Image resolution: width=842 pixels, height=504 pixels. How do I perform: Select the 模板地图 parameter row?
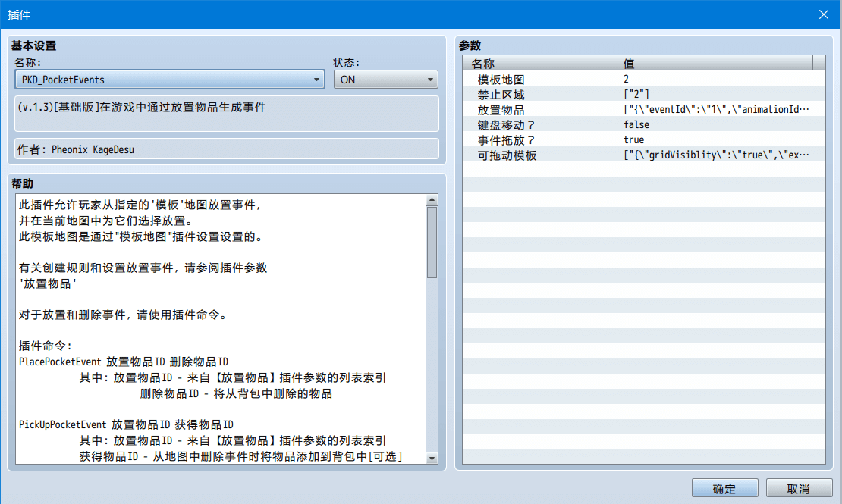click(x=643, y=79)
